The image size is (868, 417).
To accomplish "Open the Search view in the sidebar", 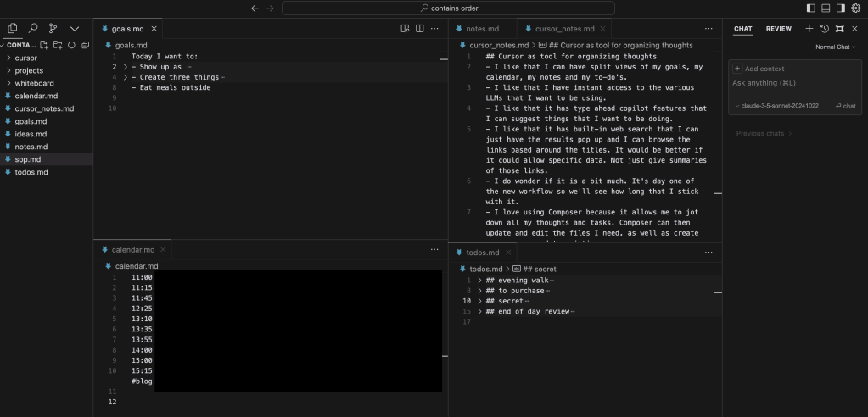I will [x=33, y=28].
